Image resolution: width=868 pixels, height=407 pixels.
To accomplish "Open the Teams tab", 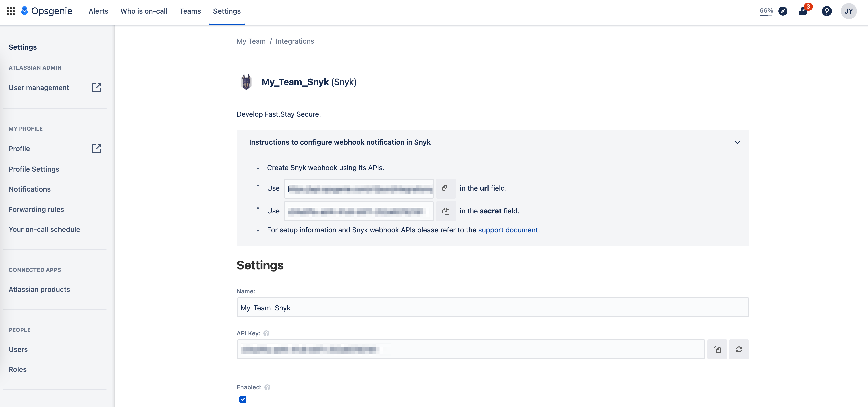I will tap(190, 11).
